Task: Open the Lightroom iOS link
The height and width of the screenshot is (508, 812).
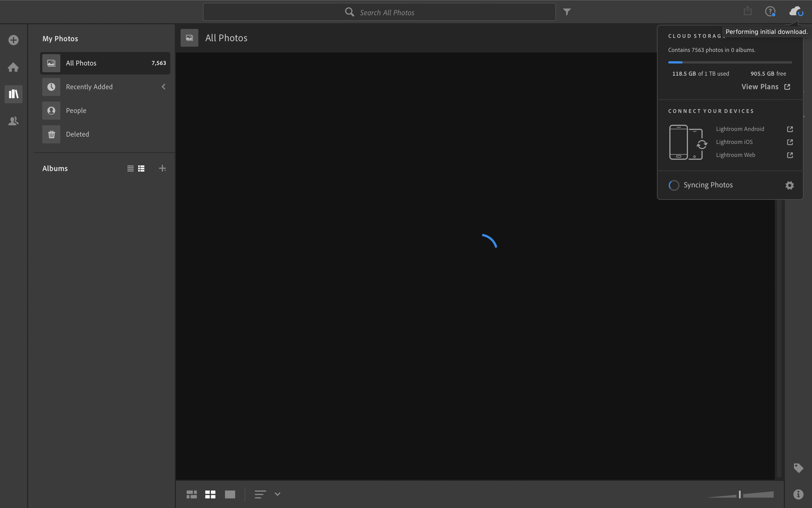Action: coord(754,142)
